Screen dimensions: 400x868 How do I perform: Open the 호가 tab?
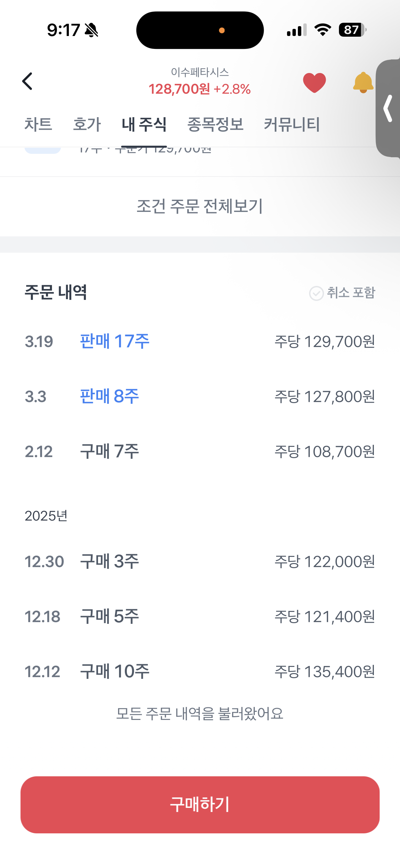pos(87,124)
